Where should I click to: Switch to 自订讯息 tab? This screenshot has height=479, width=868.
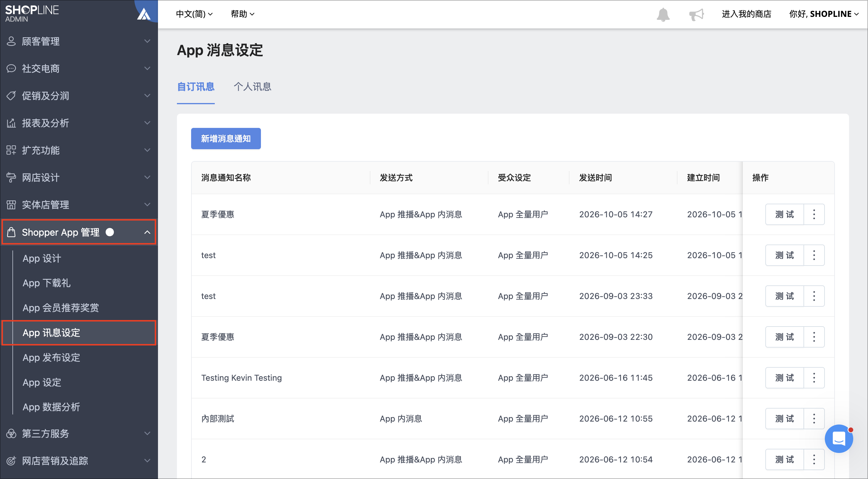[196, 87]
